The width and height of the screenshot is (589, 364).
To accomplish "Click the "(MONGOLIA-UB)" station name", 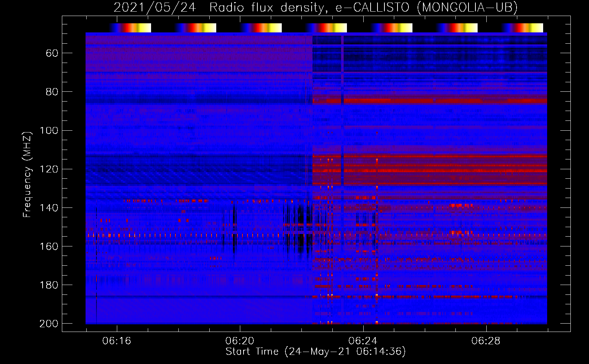I will tap(467, 8).
